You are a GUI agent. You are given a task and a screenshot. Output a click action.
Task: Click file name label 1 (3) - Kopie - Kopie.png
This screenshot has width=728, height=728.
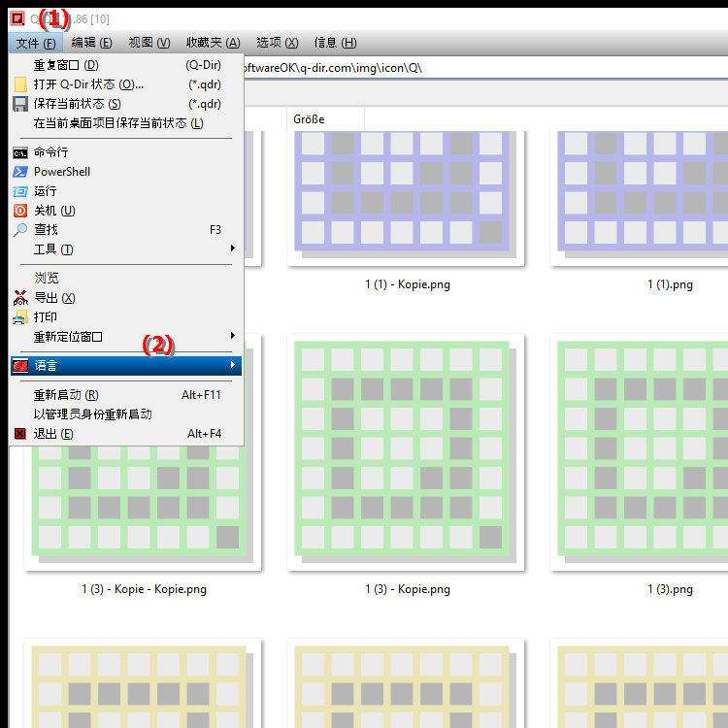[144, 589]
